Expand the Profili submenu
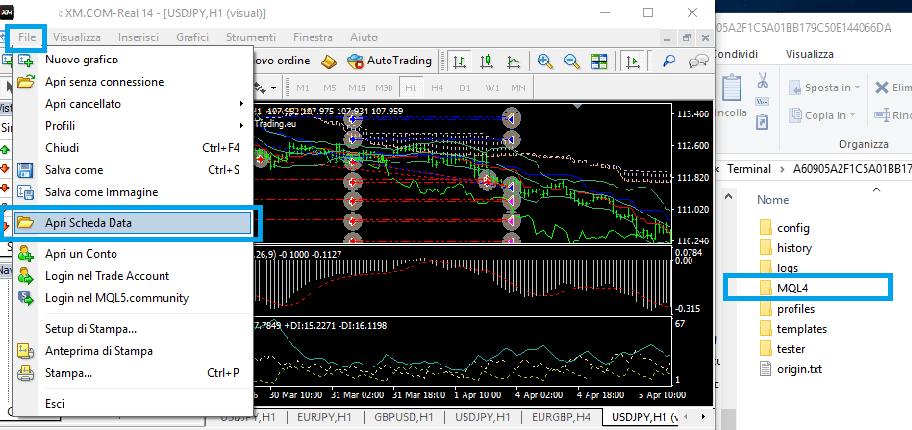 (133, 126)
